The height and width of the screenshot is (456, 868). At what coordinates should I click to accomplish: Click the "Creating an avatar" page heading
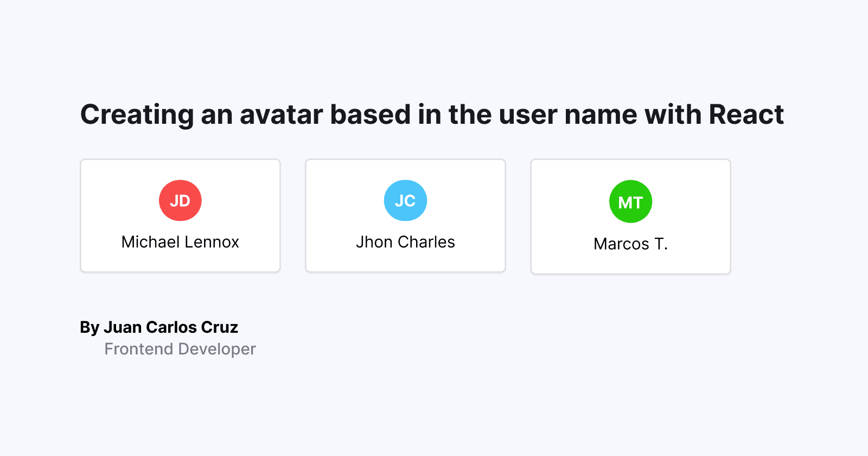[432, 115]
